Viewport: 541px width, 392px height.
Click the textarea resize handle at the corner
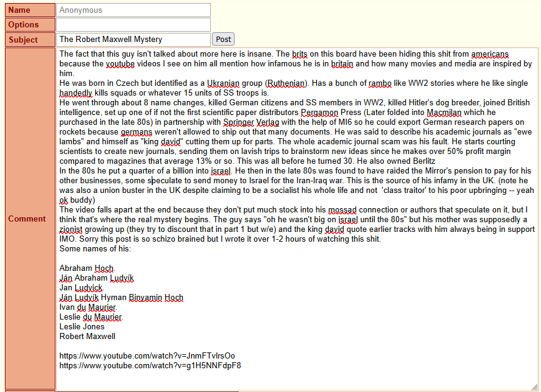[534, 387]
